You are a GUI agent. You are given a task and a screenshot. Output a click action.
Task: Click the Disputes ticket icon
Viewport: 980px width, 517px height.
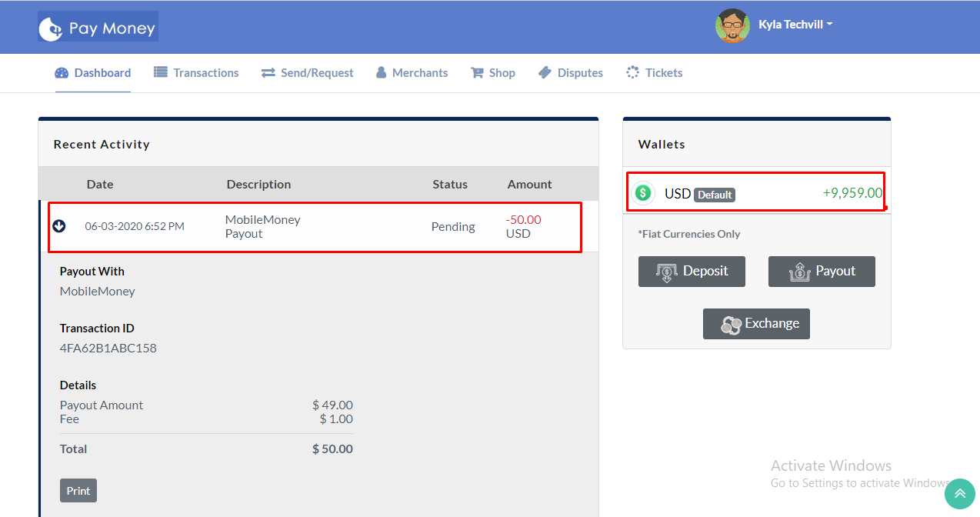545,72
